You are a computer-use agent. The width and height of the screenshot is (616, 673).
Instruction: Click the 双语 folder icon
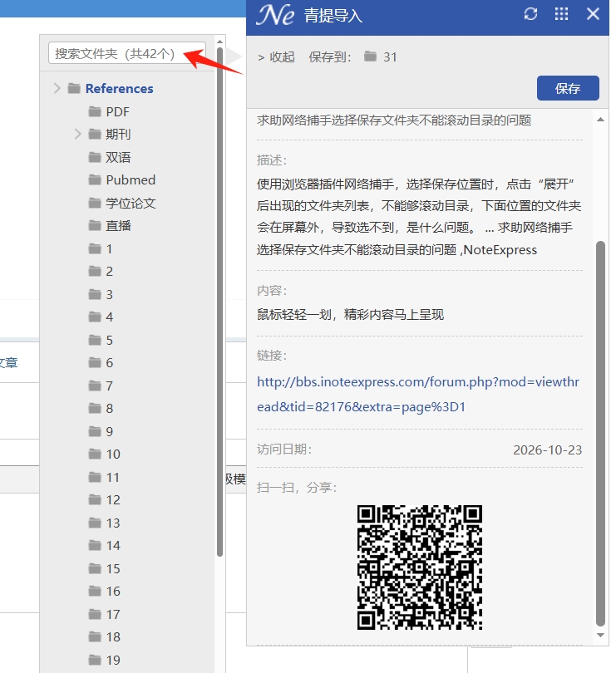(x=95, y=157)
